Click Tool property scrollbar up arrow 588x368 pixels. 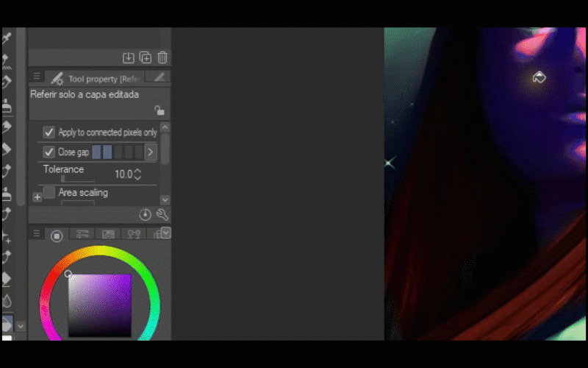click(x=165, y=127)
